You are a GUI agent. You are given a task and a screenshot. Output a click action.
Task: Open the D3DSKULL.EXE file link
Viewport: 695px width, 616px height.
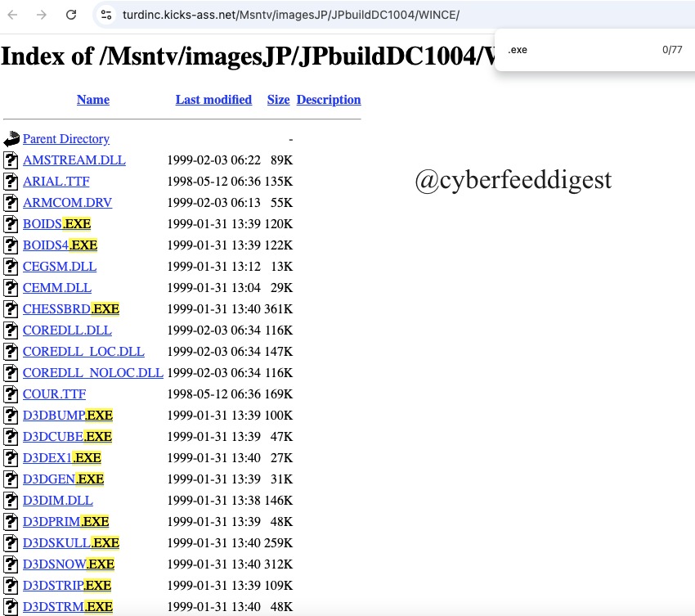point(71,543)
